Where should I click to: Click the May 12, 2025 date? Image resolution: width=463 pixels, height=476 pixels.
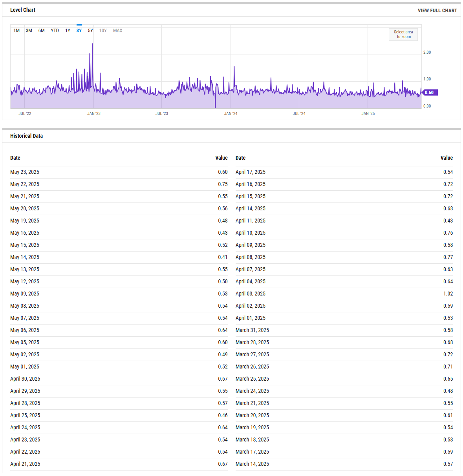click(25, 281)
